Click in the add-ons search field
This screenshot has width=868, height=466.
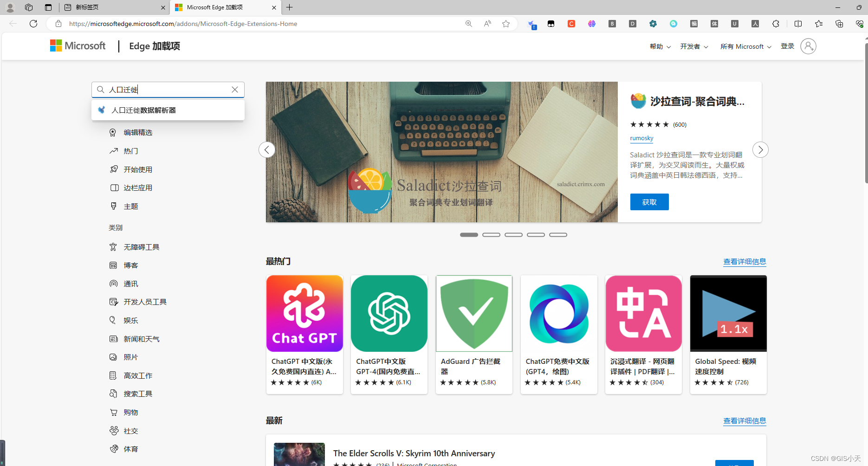coord(168,90)
